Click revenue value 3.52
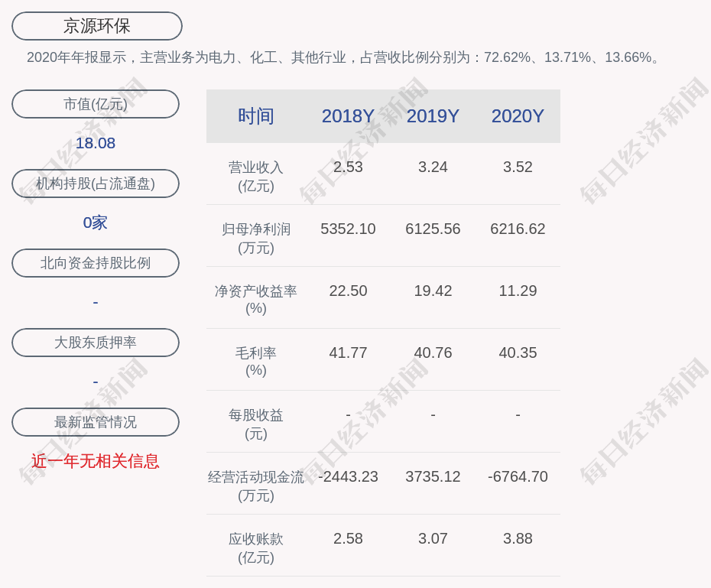The height and width of the screenshot is (588, 711). click(518, 167)
